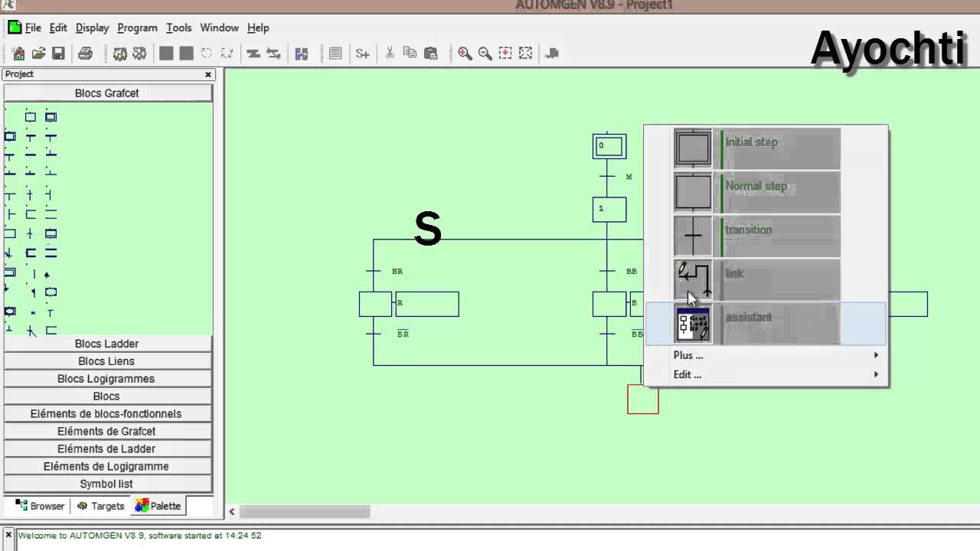Close the Project panel
The width and height of the screenshot is (980, 551).
tap(208, 74)
